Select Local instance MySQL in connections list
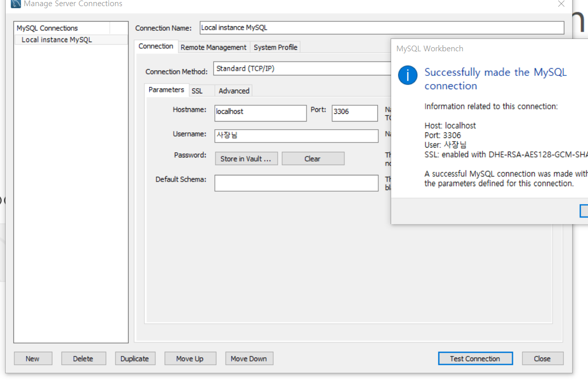 click(x=71, y=40)
